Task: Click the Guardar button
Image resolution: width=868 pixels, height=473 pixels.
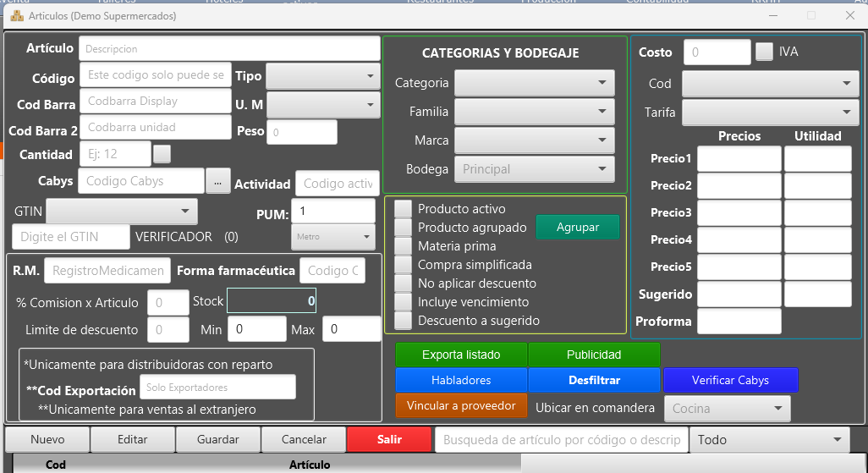Action: coord(217,440)
